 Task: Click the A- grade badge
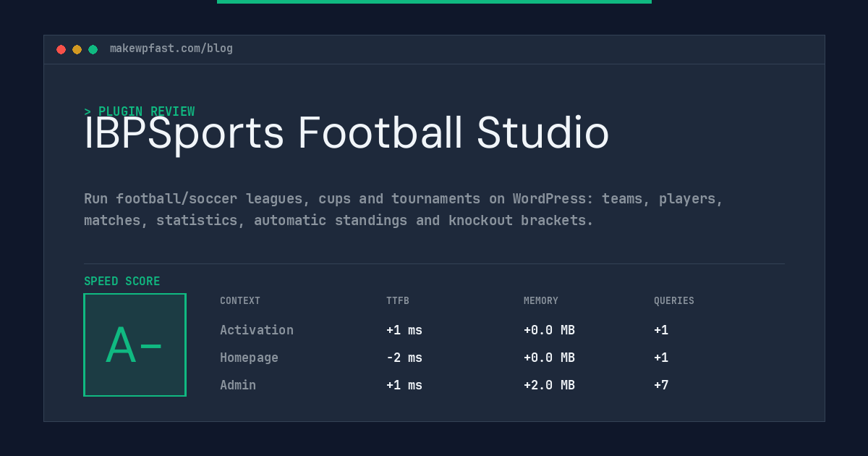tap(135, 345)
